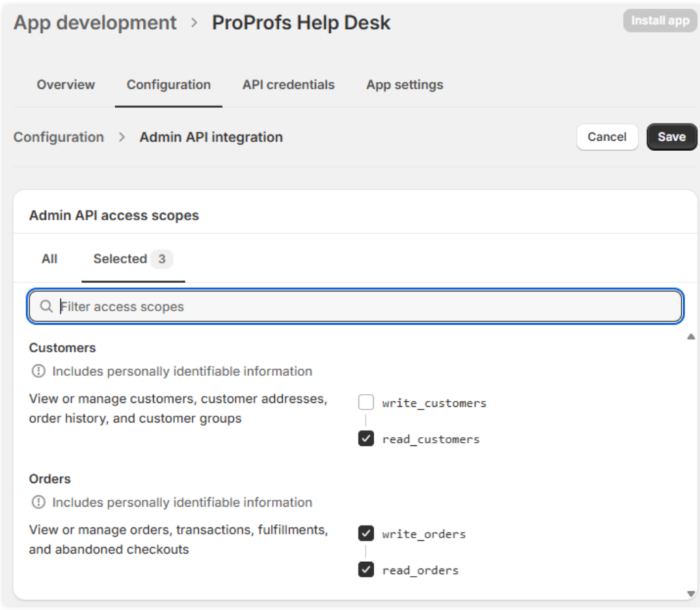700x610 pixels.
Task: Uncheck the read_customers access scope
Action: tap(366, 438)
